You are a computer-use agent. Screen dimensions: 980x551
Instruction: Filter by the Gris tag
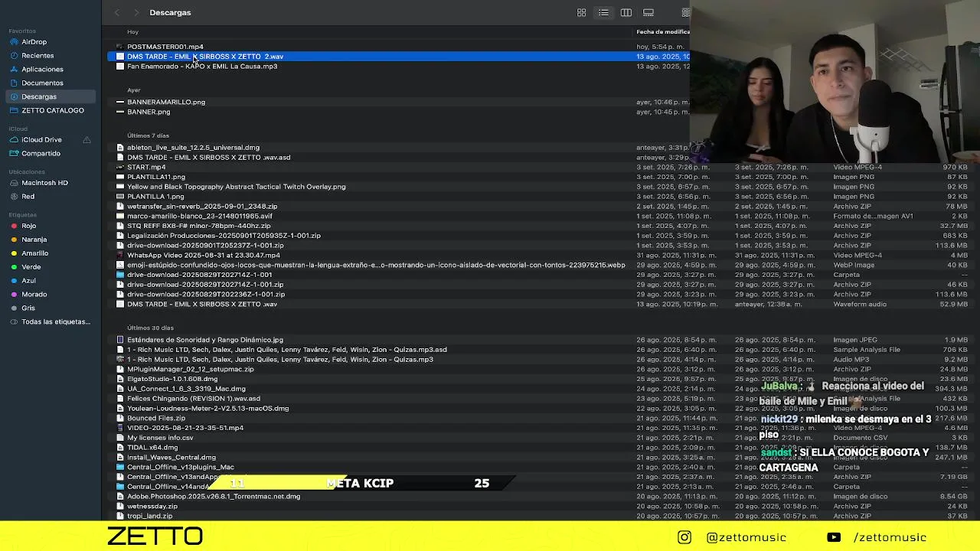coord(28,308)
